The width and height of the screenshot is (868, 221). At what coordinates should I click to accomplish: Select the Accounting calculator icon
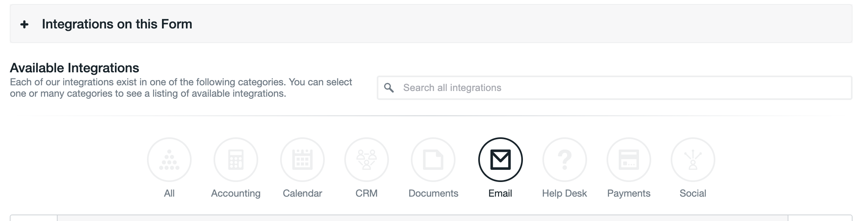[x=236, y=160]
